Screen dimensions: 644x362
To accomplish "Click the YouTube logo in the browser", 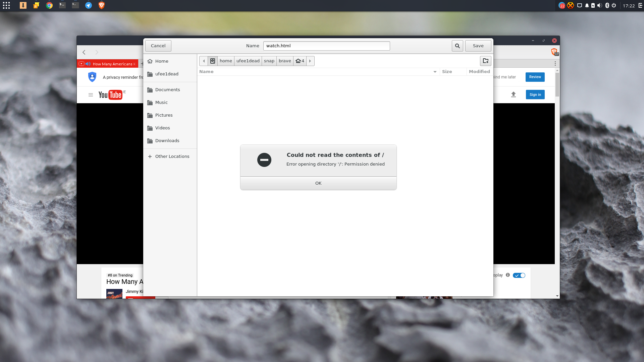I will pyautogui.click(x=110, y=95).
